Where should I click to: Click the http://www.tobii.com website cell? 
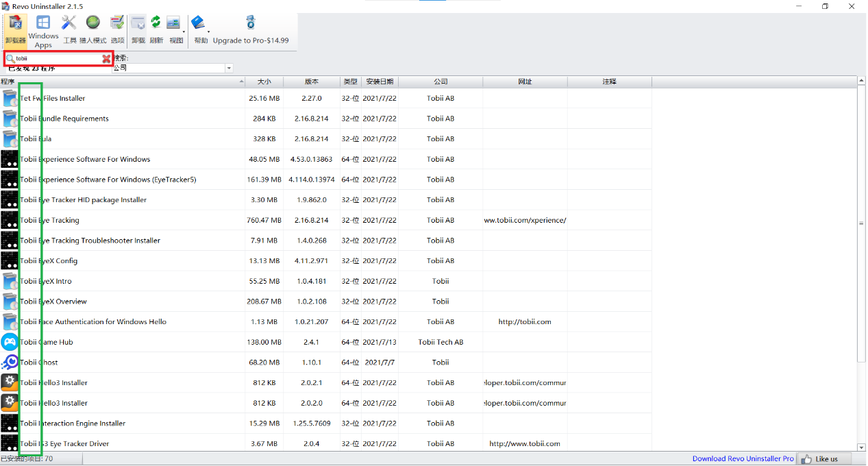tap(525, 444)
